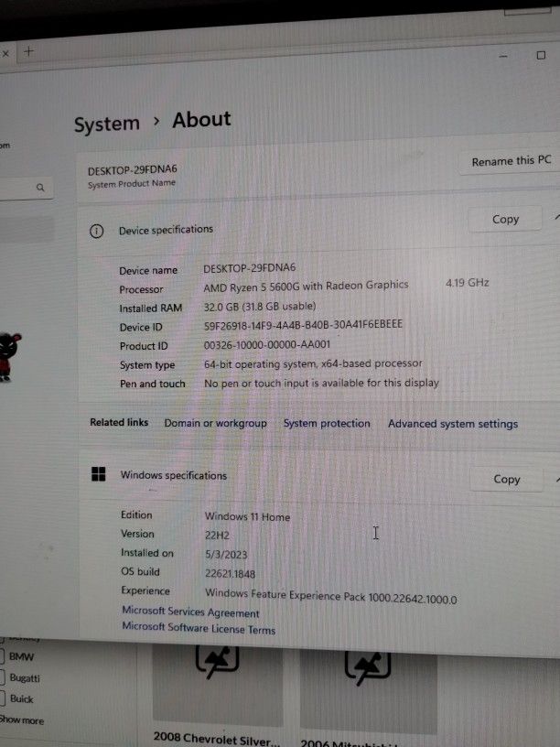
Task: Check the BMW checkbox in background page
Action: coord(2,656)
